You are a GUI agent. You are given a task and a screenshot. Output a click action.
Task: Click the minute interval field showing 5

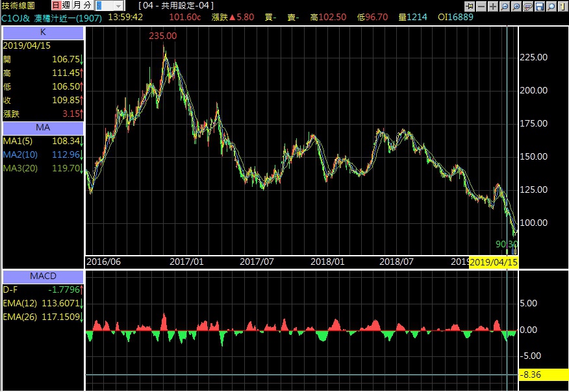click(105, 6)
